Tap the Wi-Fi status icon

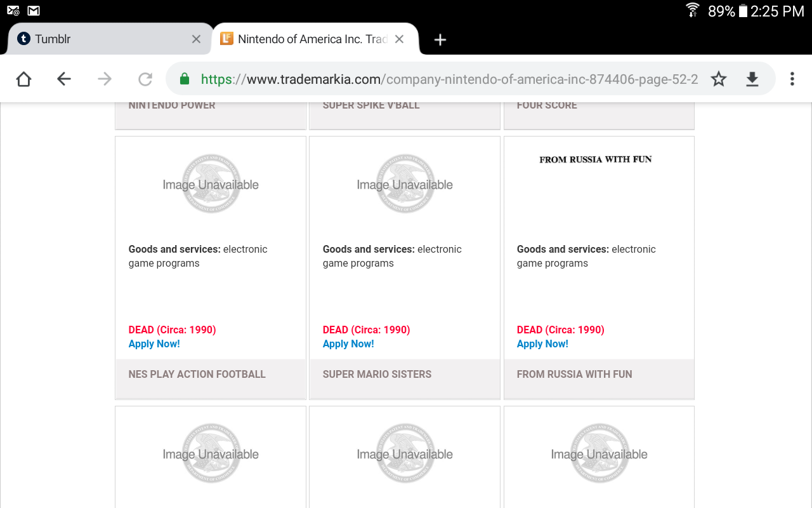693,10
